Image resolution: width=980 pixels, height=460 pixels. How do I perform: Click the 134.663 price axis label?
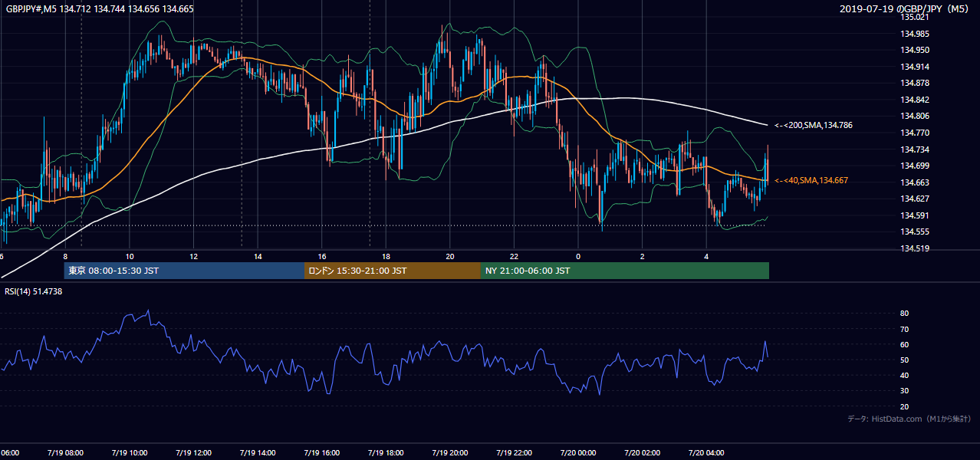pos(915,182)
